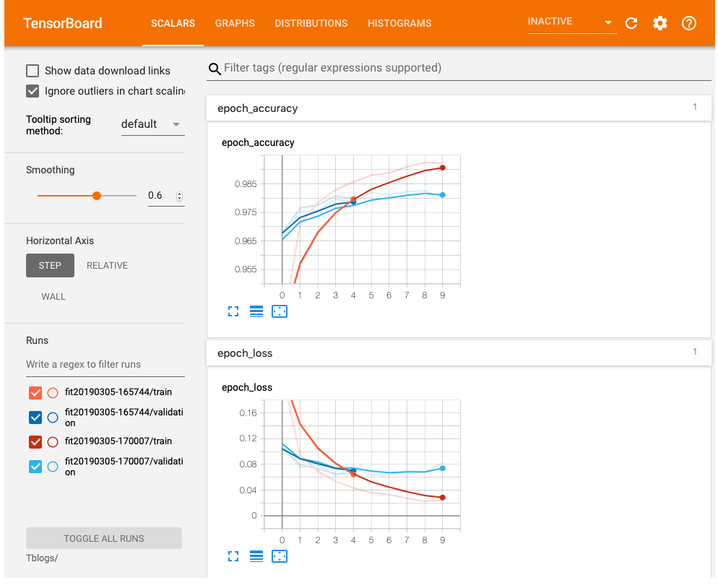718x588 pixels.
Task: Toggle log scale on epoch_loss y-axis
Action: coord(256,556)
